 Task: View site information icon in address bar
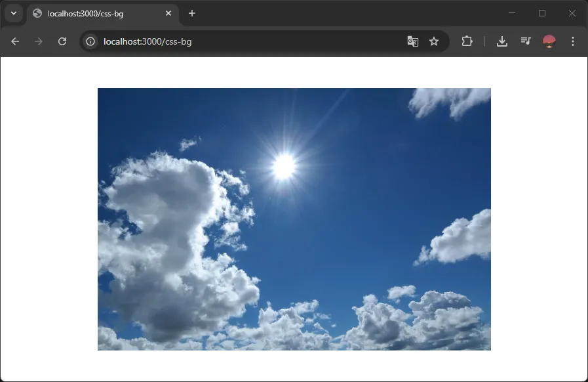click(x=91, y=41)
